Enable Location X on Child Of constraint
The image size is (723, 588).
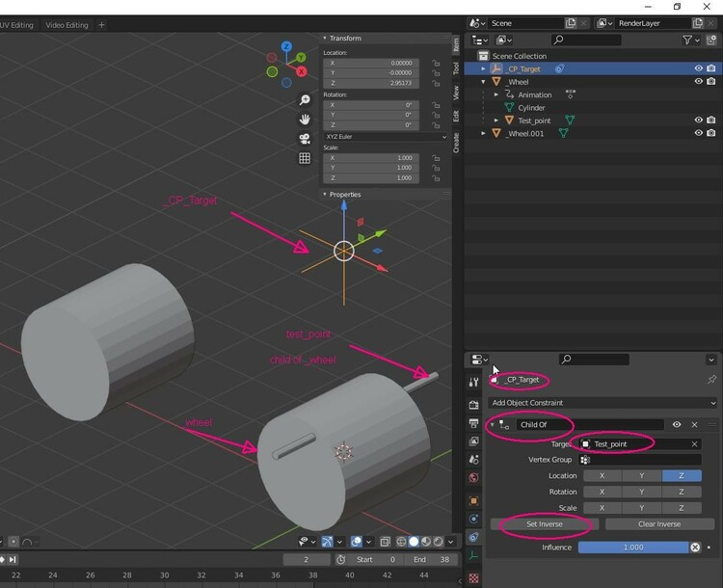[602, 475]
